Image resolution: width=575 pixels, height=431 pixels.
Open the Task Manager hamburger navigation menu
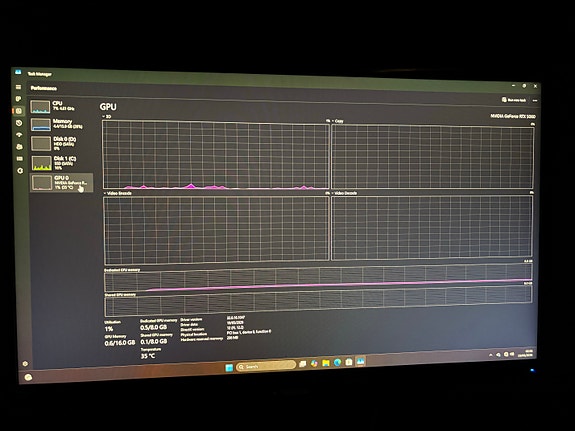pyautogui.click(x=18, y=87)
